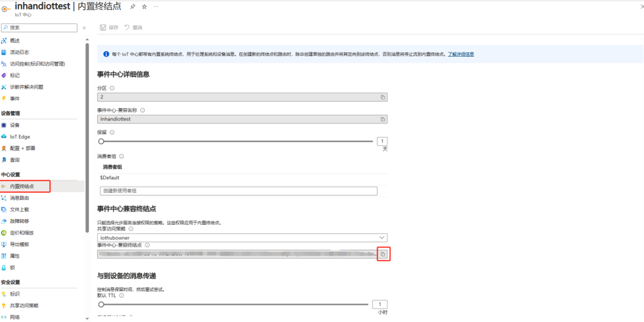This screenshot has width=644, height=322.
Task: Click the TTL hours value box
Action: (x=380, y=304)
